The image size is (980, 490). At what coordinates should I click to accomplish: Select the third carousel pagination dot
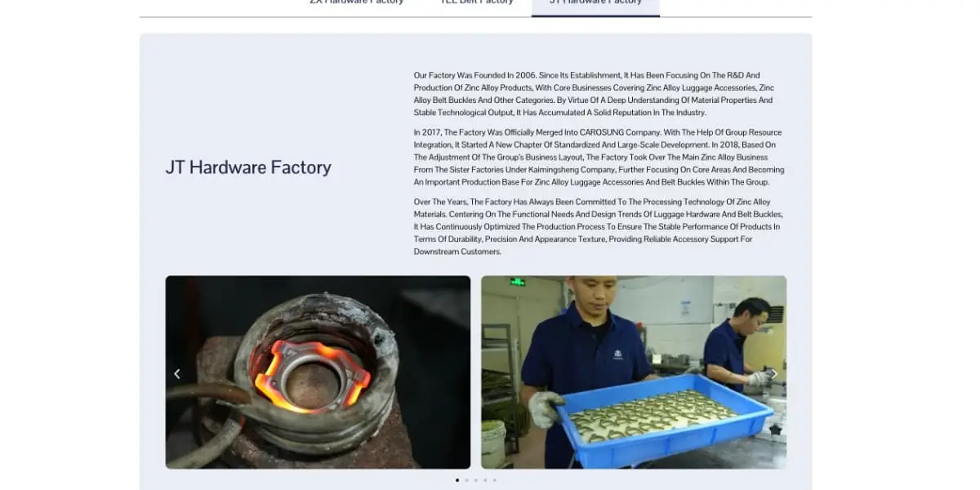(475, 480)
